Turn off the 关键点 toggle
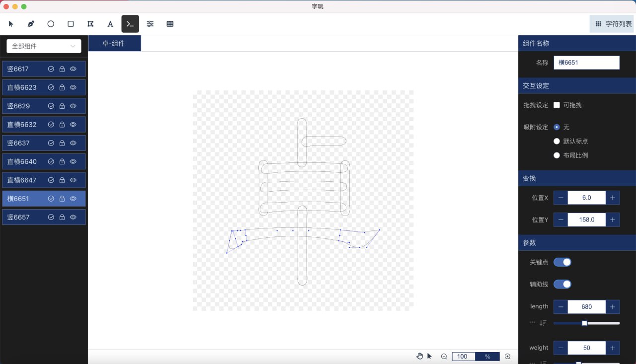The image size is (636, 364). (x=562, y=262)
